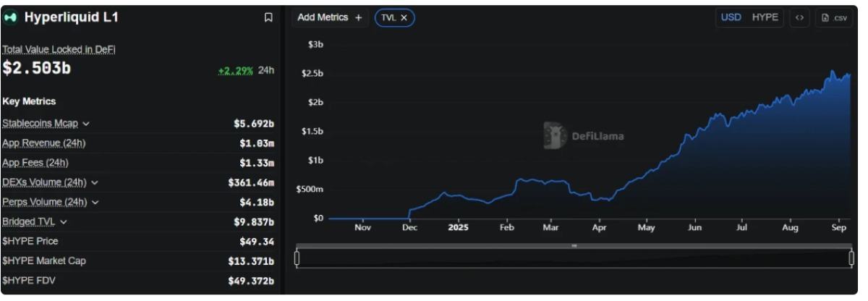The width and height of the screenshot is (868, 301).
Task: Expand Bridged TVL breakdown
Action: coord(64,221)
